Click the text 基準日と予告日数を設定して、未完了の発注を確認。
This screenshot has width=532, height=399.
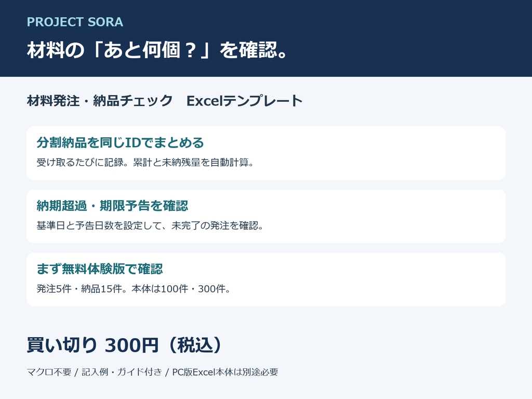point(150,225)
